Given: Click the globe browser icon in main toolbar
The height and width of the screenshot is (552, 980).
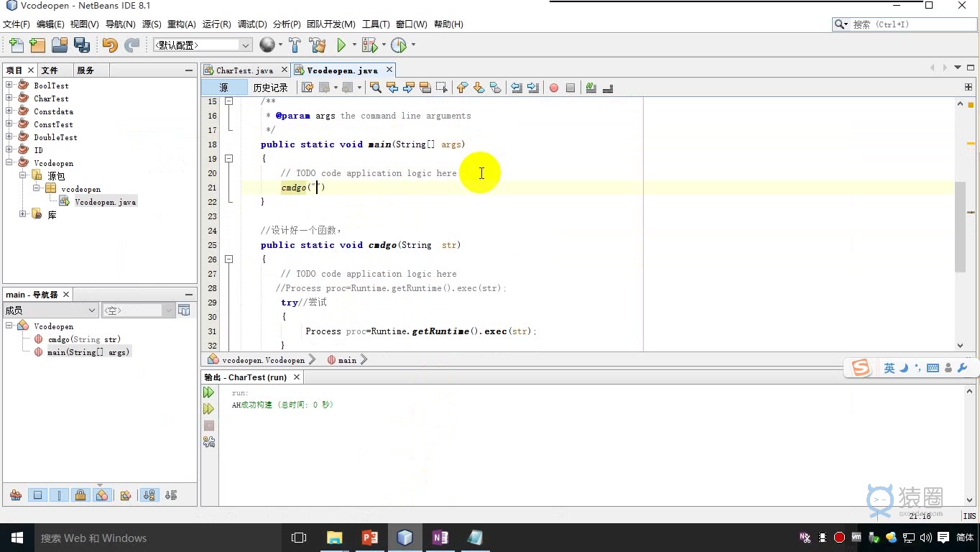Looking at the screenshot, I should [x=267, y=45].
